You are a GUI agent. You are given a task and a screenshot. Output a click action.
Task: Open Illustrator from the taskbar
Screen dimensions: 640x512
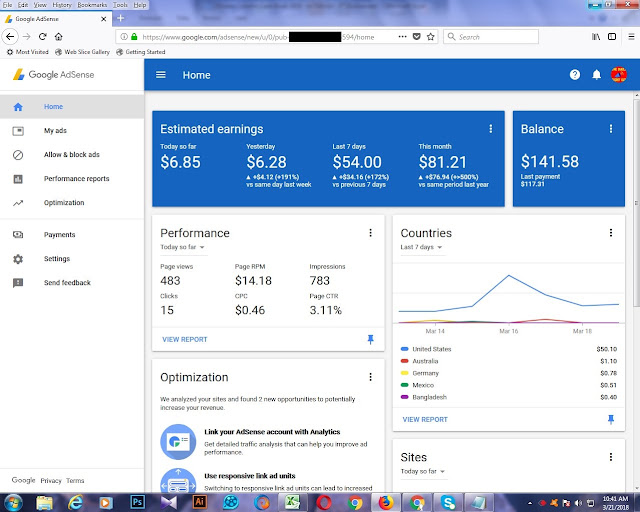tap(200, 502)
